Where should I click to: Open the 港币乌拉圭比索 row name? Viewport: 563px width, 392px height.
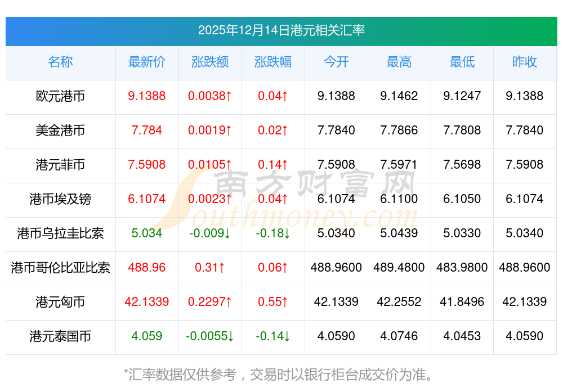60,233
